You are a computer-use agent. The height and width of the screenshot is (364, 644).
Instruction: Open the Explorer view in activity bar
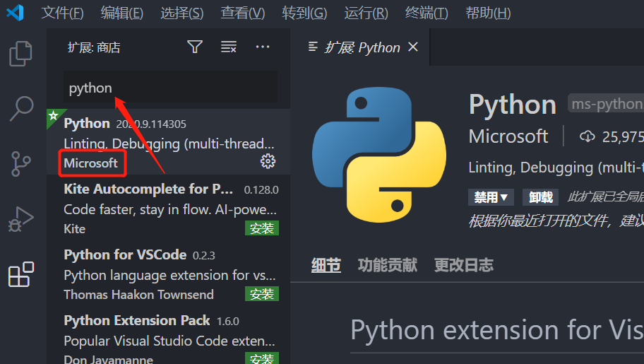click(20, 54)
